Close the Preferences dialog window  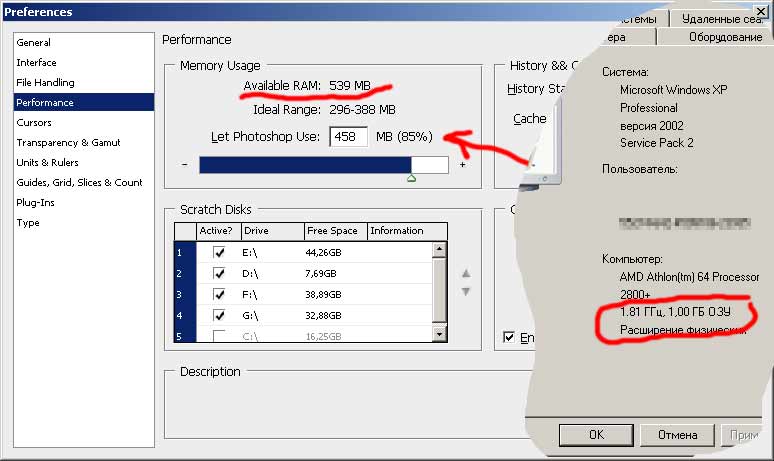pos(761,10)
